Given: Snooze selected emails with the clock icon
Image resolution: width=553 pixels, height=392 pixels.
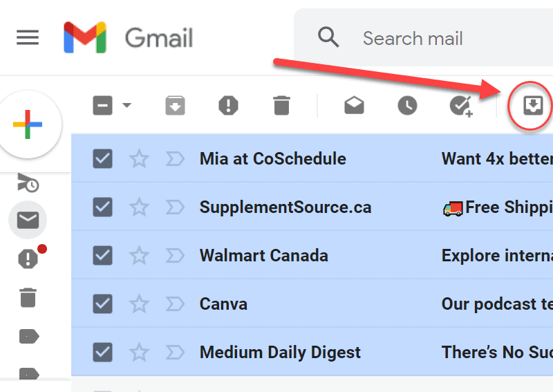Looking at the screenshot, I should 407,106.
